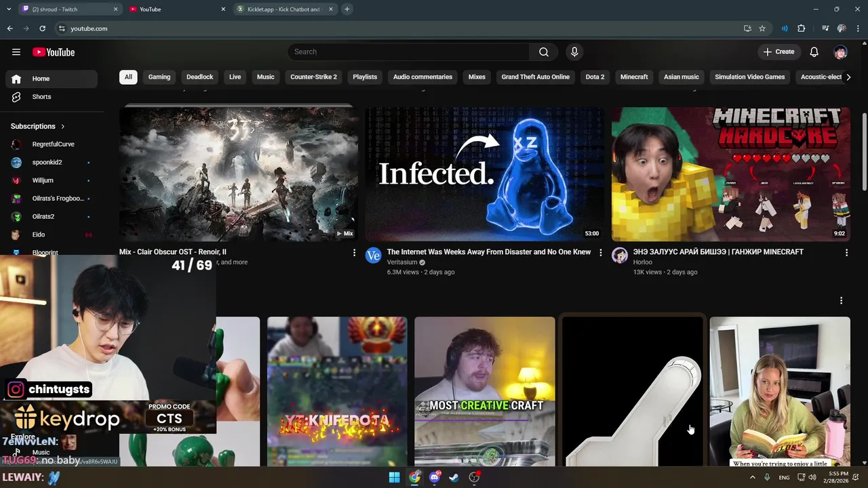The height and width of the screenshot is (488, 868).
Task: Open Veritasium channel name link
Action: click(402, 262)
